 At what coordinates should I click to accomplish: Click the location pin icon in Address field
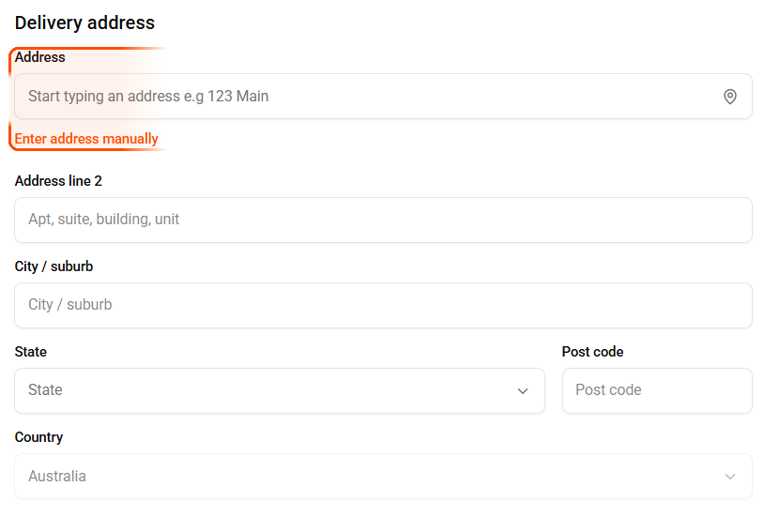click(x=730, y=97)
